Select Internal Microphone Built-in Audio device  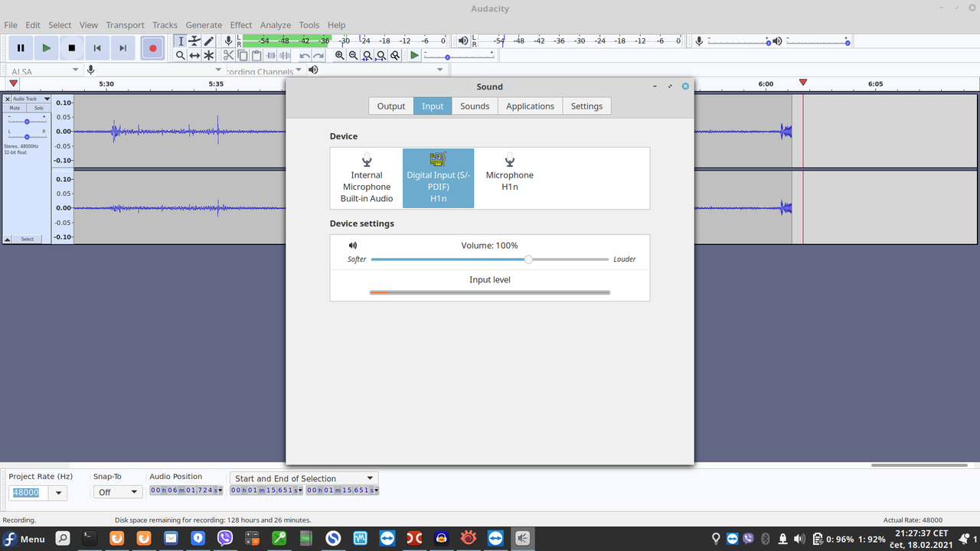(367, 178)
